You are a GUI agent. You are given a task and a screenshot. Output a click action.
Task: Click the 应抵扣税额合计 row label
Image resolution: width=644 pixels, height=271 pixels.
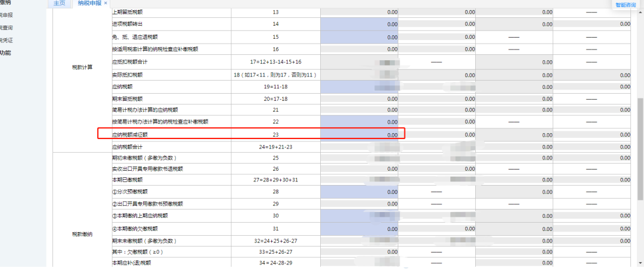click(130, 62)
